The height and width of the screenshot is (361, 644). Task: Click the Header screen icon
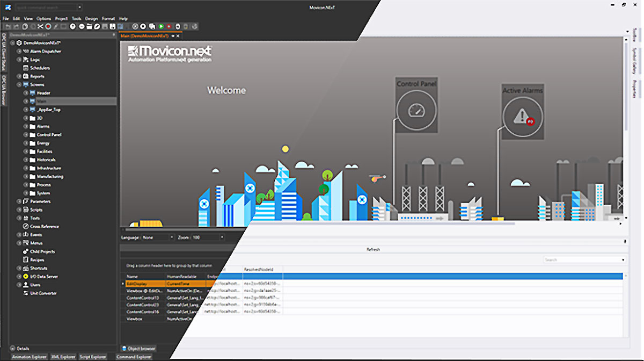tap(32, 93)
